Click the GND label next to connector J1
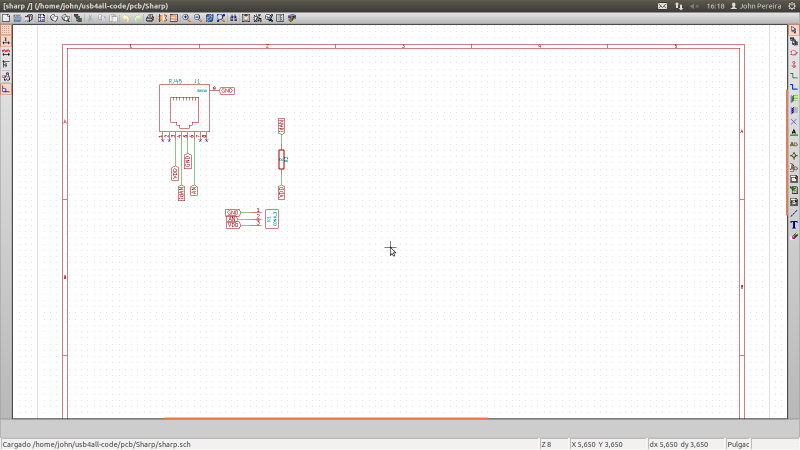The height and width of the screenshot is (450, 800). tap(227, 91)
